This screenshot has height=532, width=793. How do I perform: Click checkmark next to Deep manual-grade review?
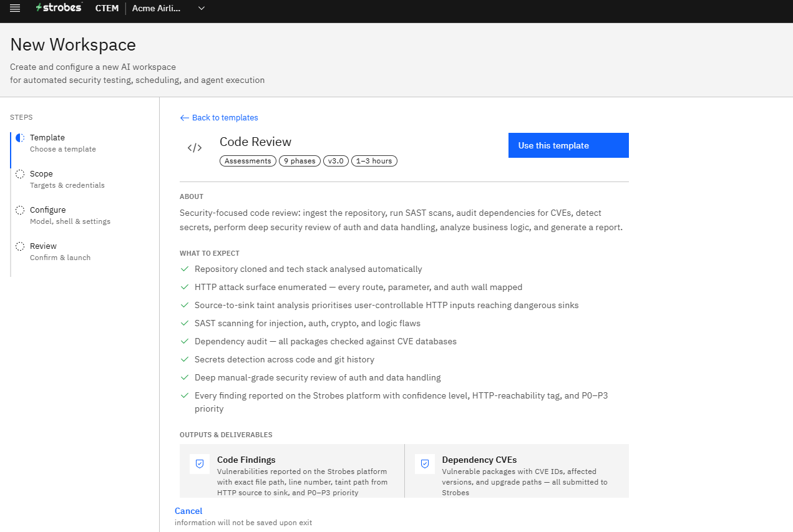pos(184,377)
